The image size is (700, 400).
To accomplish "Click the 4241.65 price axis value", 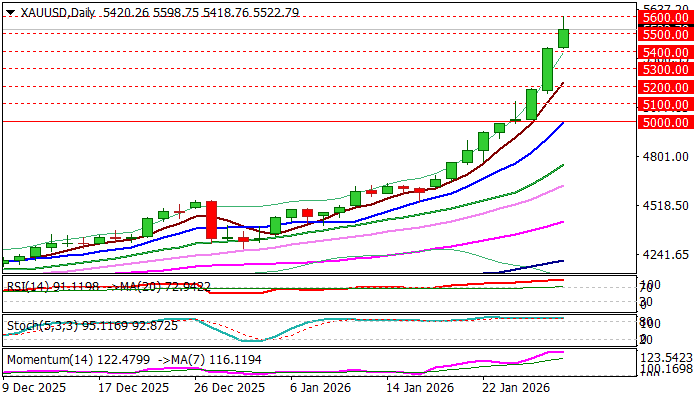I will point(665,254).
